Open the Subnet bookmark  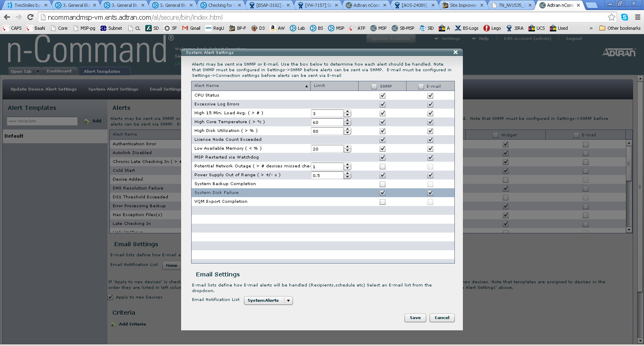[111, 28]
